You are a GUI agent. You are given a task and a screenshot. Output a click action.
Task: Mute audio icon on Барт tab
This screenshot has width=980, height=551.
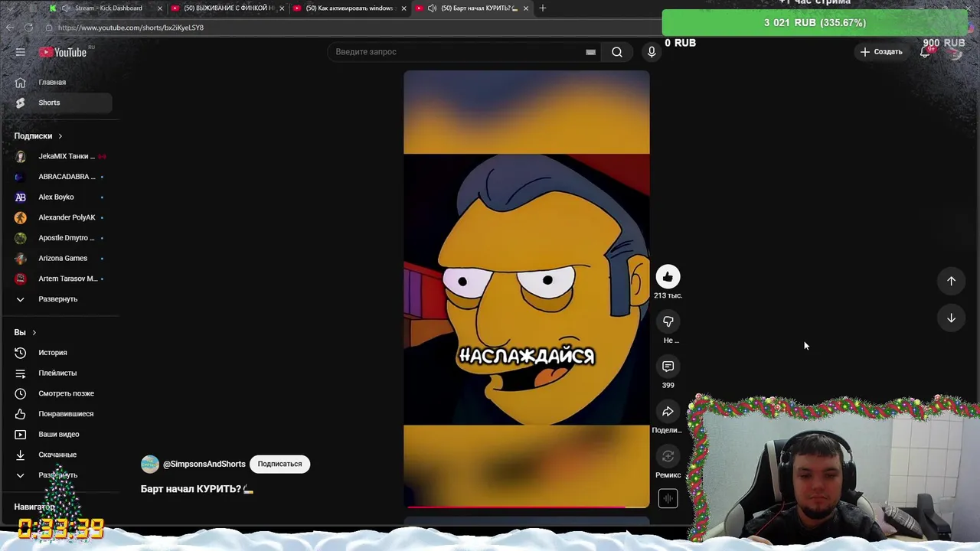(432, 8)
